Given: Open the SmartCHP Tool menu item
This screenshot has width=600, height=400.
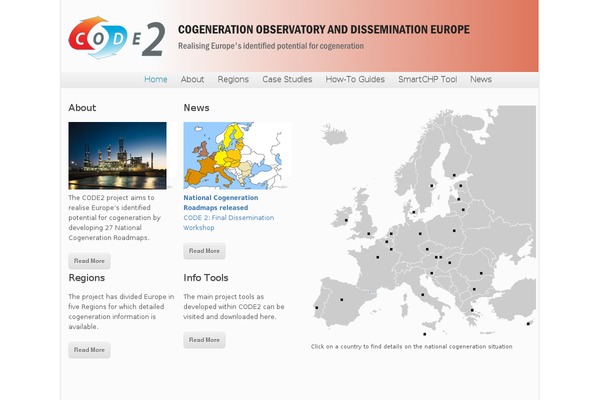Looking at the screenshot, I should click(x=427, y=79).
